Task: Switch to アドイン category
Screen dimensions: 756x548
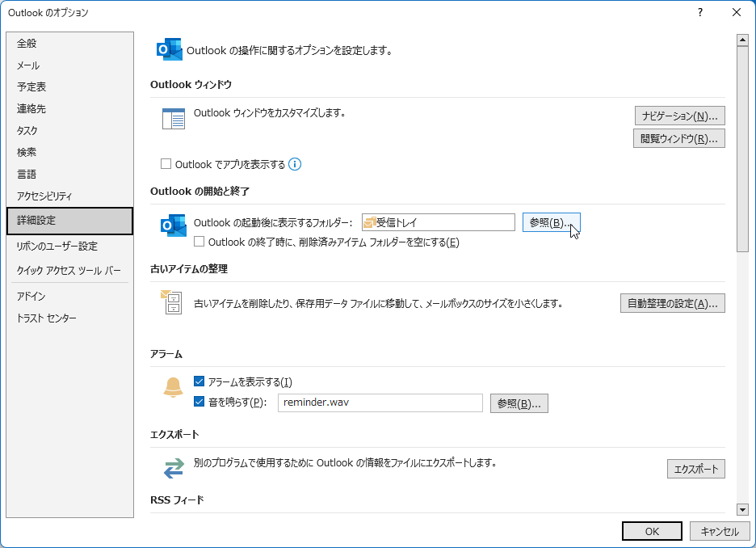Action: (70, 296)
